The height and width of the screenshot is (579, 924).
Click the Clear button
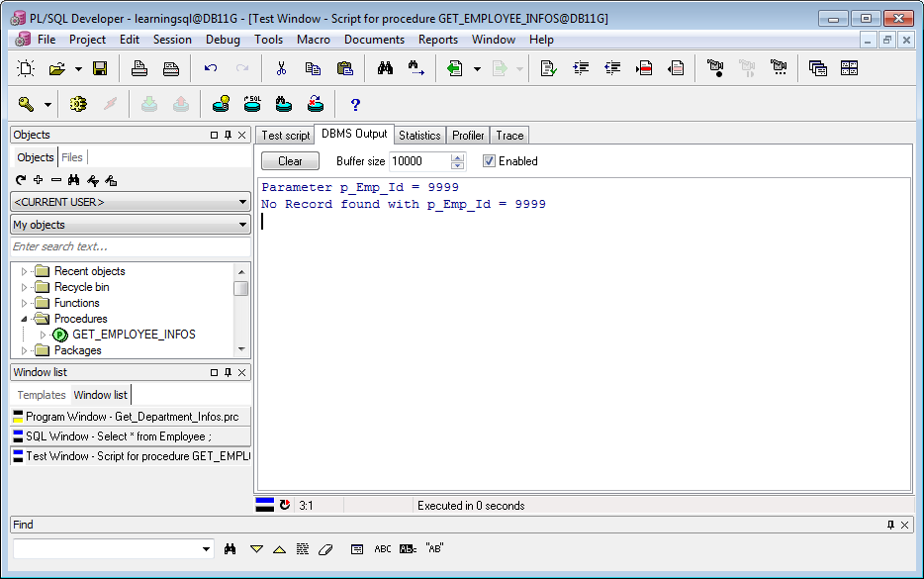[290, 161]
